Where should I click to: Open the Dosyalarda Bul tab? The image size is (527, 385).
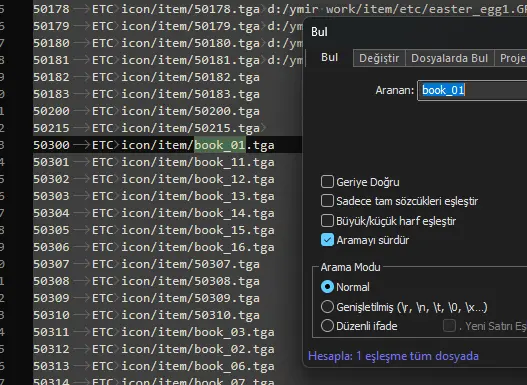coord(449,58)
